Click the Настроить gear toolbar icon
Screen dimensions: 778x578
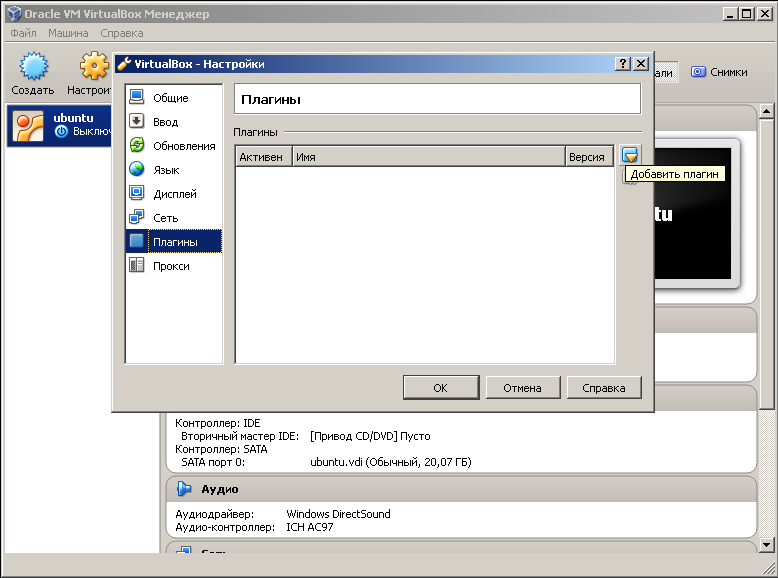[x=95, y=66]
